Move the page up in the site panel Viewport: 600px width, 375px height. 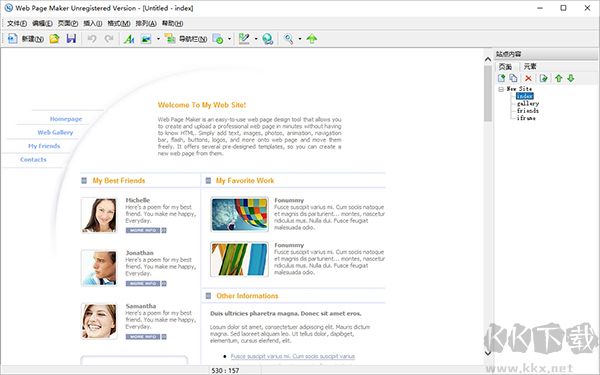tap(559, 78)
